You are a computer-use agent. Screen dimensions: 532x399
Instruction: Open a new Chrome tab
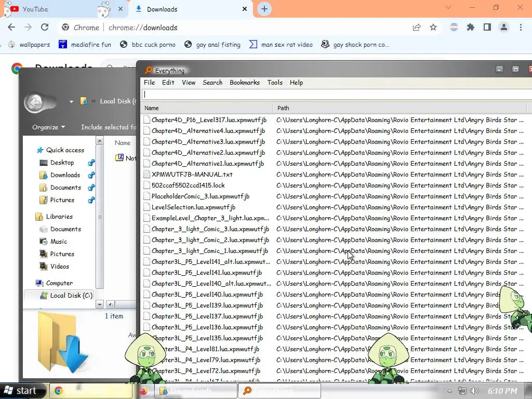(264, 9)
